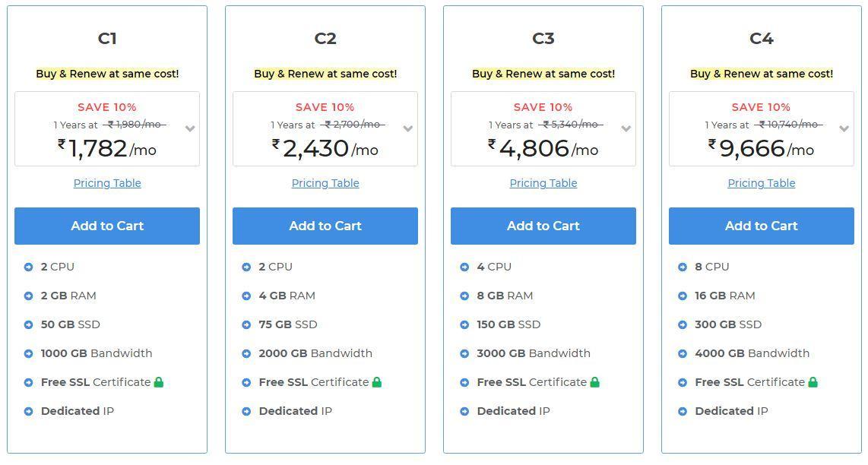Open the C4 pricing term dropdown
This screenshot has width=868, height=465.
(x=844, y=128)
